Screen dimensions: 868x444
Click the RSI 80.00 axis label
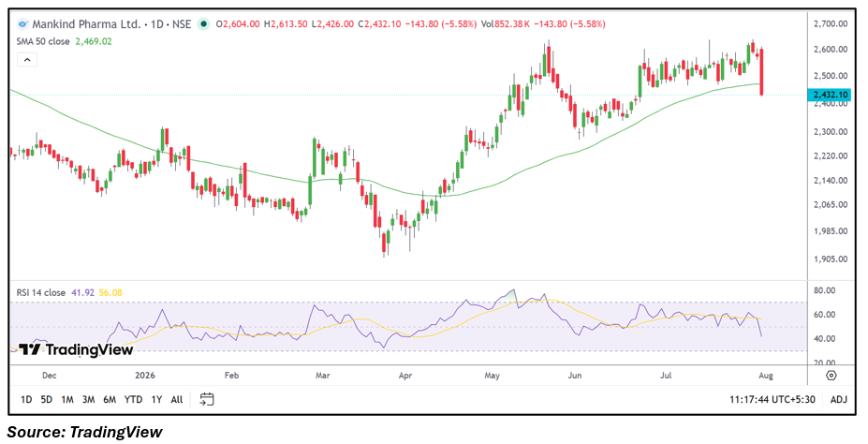tap(825, 290)
